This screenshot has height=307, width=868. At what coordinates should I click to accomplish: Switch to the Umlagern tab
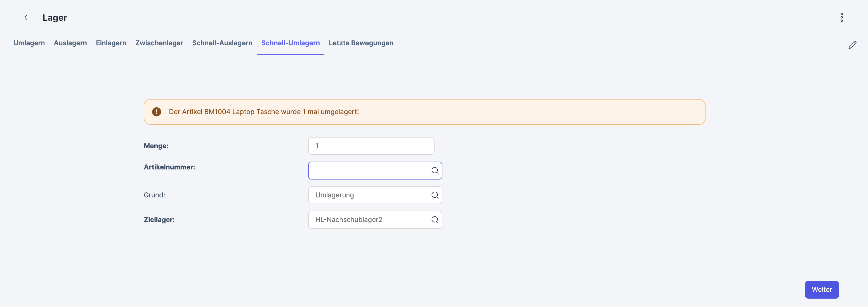(29, 43)
